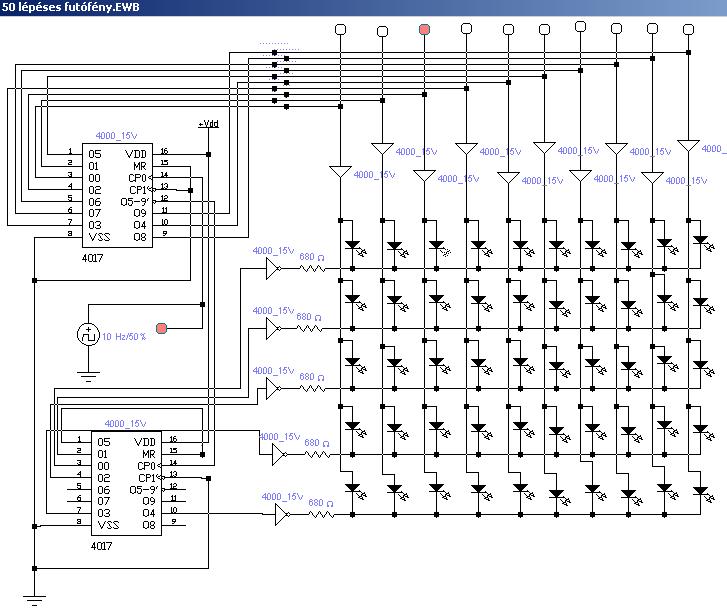Click the MR pin label on the upper 4017

click(x=140, y=166)
